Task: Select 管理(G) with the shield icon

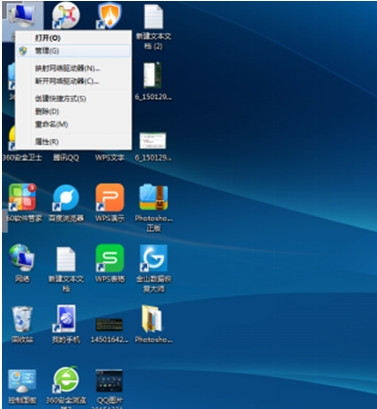Action: pos(73,51)
